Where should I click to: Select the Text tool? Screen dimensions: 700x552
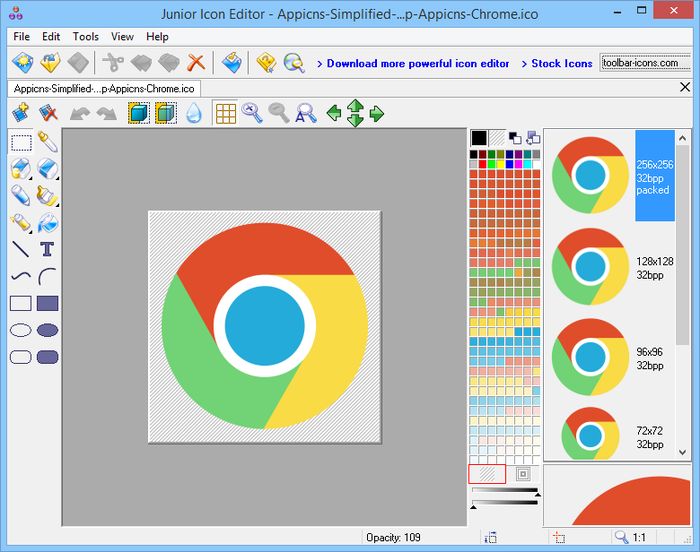(47, 249)
